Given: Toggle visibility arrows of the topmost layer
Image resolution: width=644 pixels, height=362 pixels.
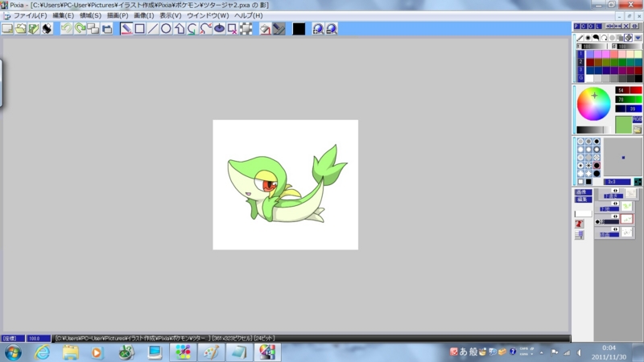Looking at the screenshot, I should (x=615, y=191).
